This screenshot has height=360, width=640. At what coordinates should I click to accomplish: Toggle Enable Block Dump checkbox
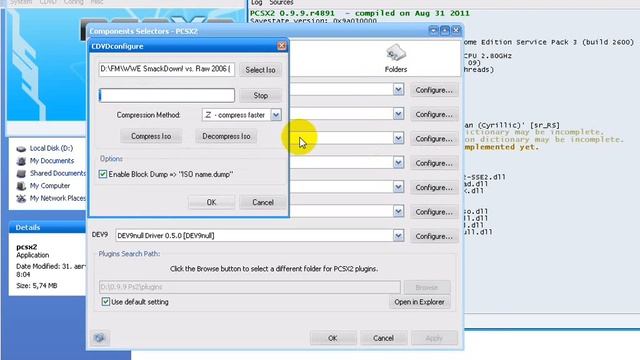coord(103,174)
